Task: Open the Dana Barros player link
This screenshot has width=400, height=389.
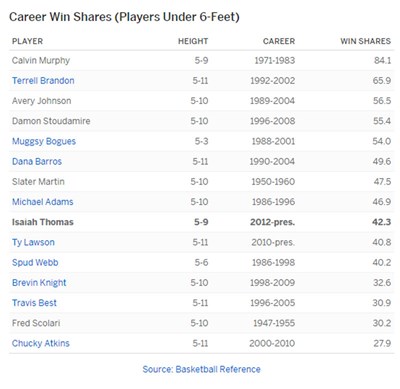Action: (37, 162)
